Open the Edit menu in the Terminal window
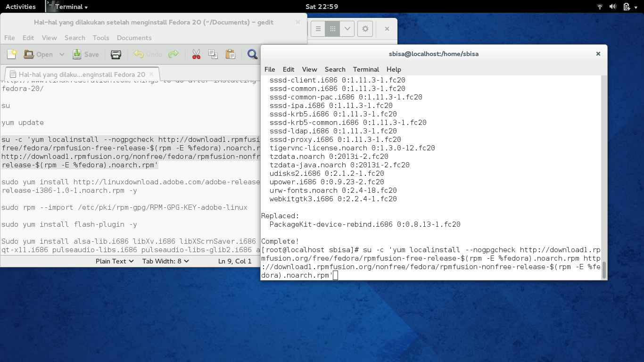 [289, 69]
